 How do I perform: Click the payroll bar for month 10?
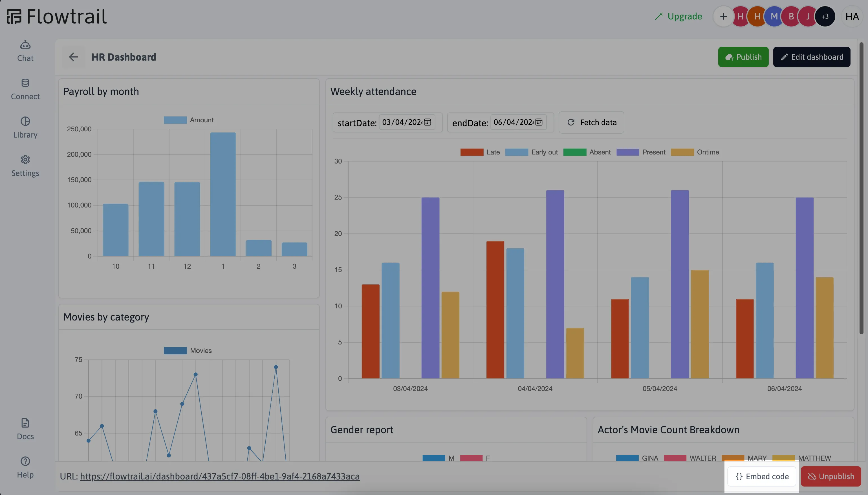tap(116, 230)
